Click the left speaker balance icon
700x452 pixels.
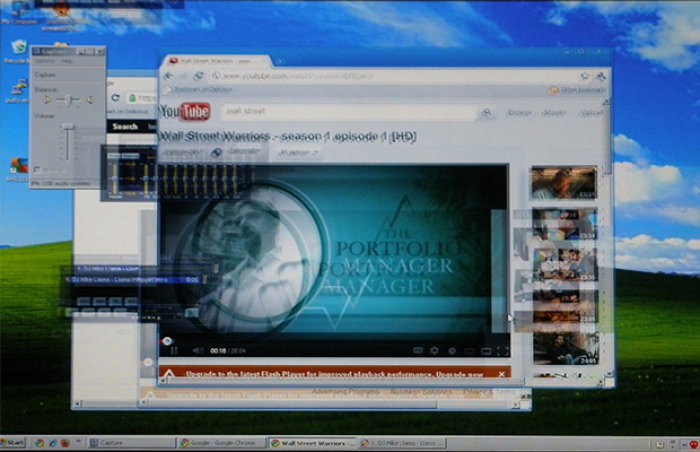(x=47, y=100)
